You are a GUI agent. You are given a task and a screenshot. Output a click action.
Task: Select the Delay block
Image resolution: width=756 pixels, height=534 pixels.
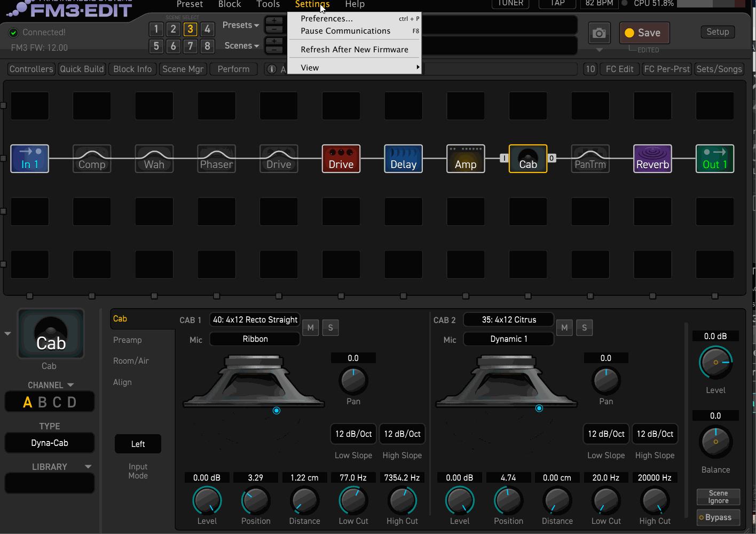click(404, 159)
